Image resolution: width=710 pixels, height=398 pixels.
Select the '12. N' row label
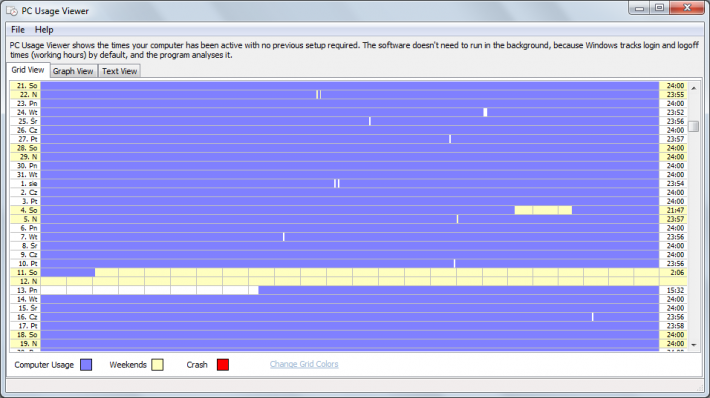tap(25, 281)
